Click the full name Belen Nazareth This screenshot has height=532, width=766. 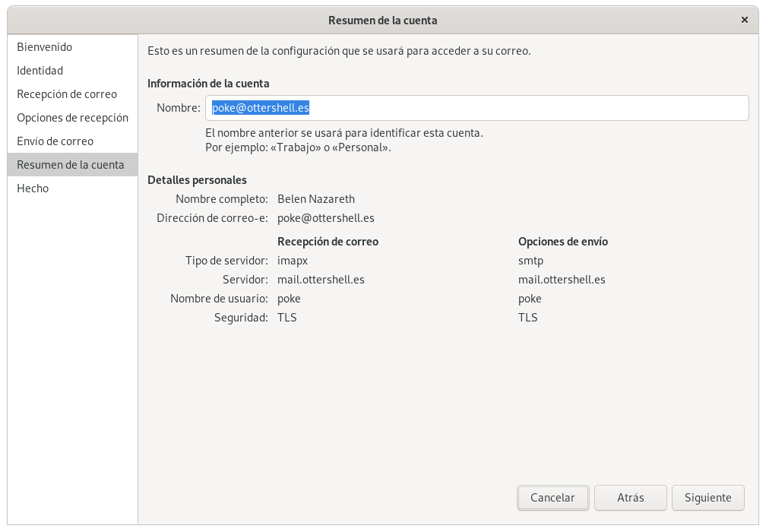(x=316, y=199)
